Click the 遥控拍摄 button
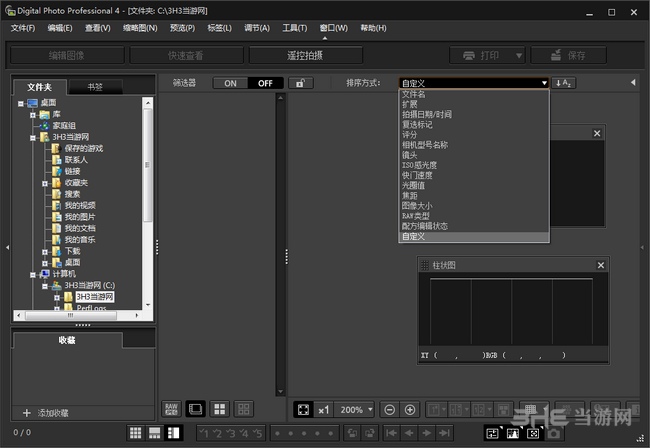The width and height of the screenshot is (650, 448). tap(306, 55)
